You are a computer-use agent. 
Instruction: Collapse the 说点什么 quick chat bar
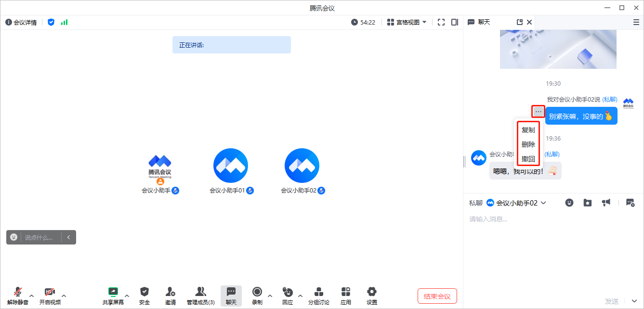click(69, 237)
